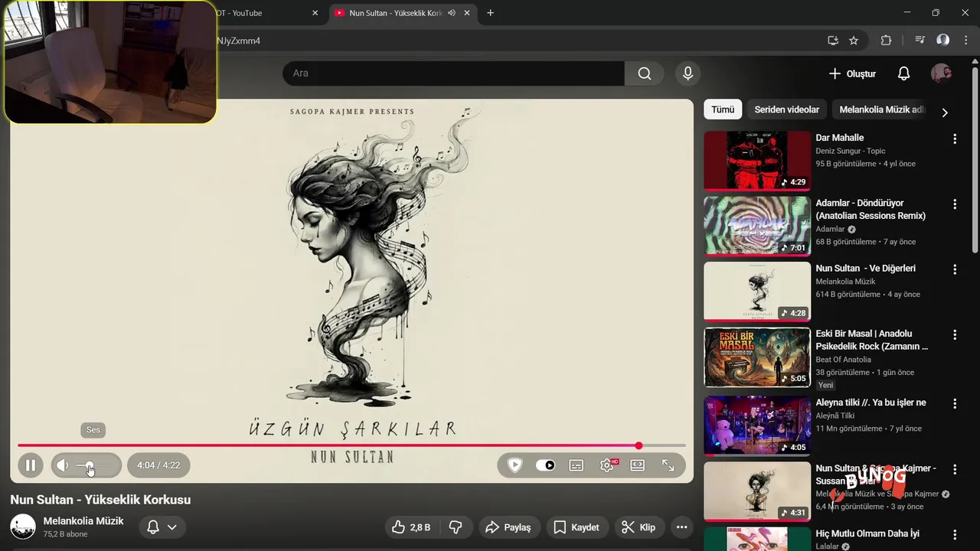Screen dimensions: 980x551
Task: Click the Klip clip button
Action: tap(639, 527)
